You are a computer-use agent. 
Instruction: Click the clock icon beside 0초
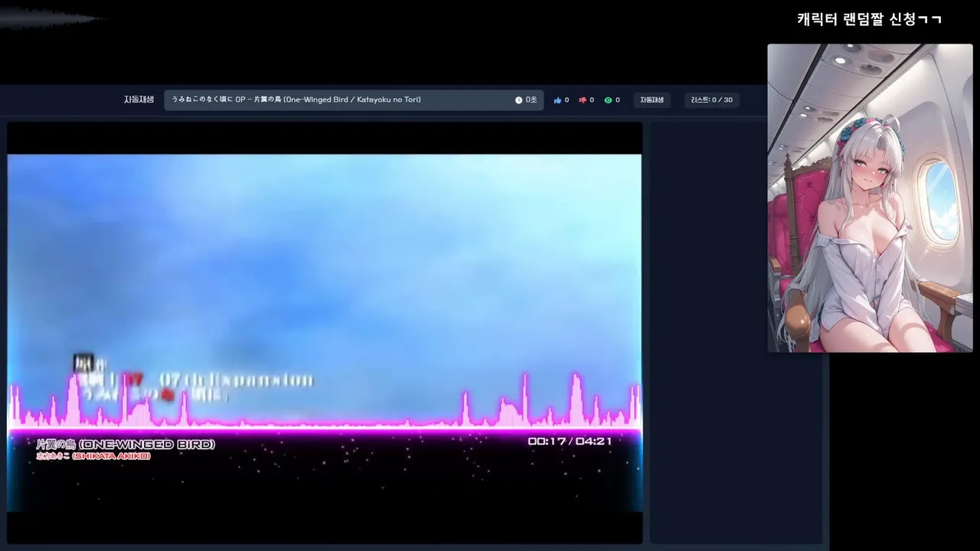coord(518,100)
